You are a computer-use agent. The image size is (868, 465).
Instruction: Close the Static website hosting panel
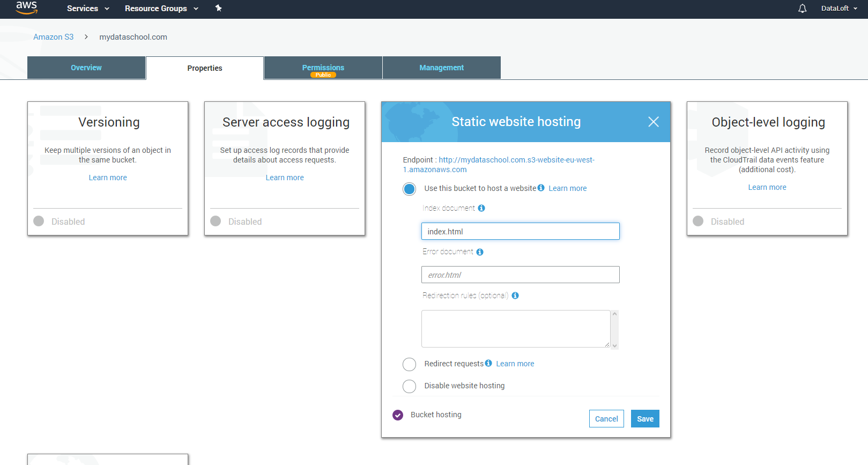tap(654, 122)
